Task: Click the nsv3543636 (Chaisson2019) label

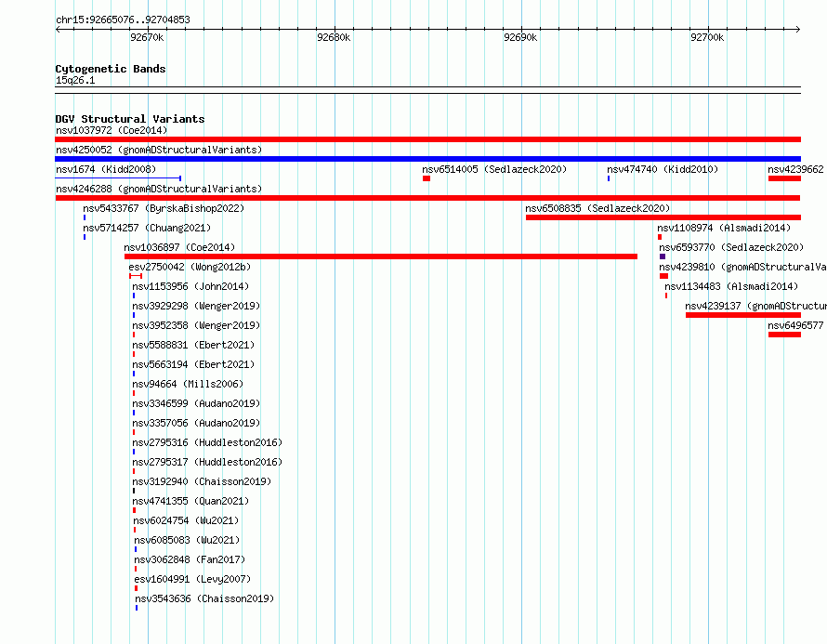Action: click(x=204, y=598)
